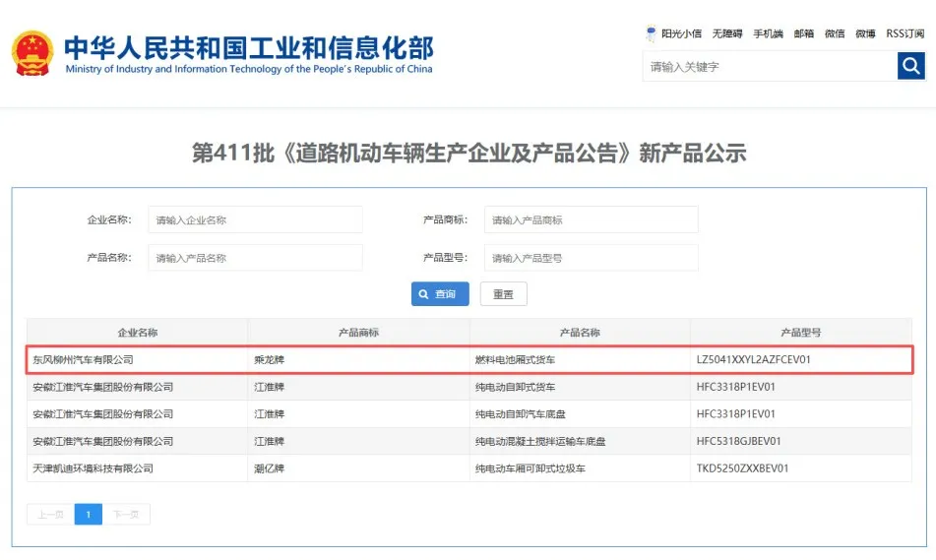Open the 微信 link in header
The height and width of the screenshot is (560, 936).
tap(835, 33)
